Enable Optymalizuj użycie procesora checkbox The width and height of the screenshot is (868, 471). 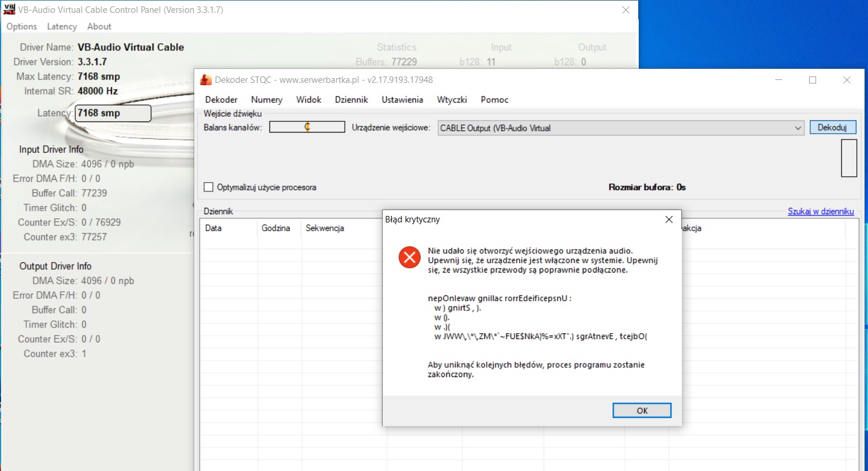pos(208,187)
